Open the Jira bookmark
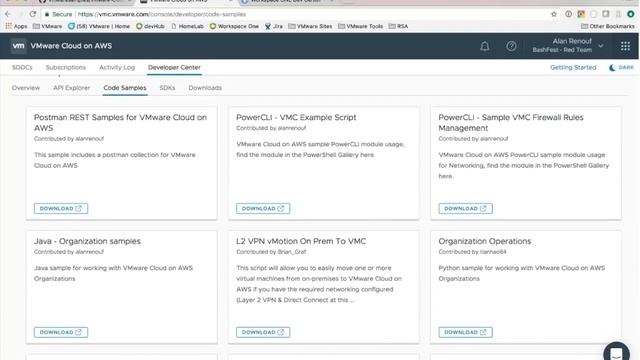Viewport: 640px width, 360px height. 273,26
